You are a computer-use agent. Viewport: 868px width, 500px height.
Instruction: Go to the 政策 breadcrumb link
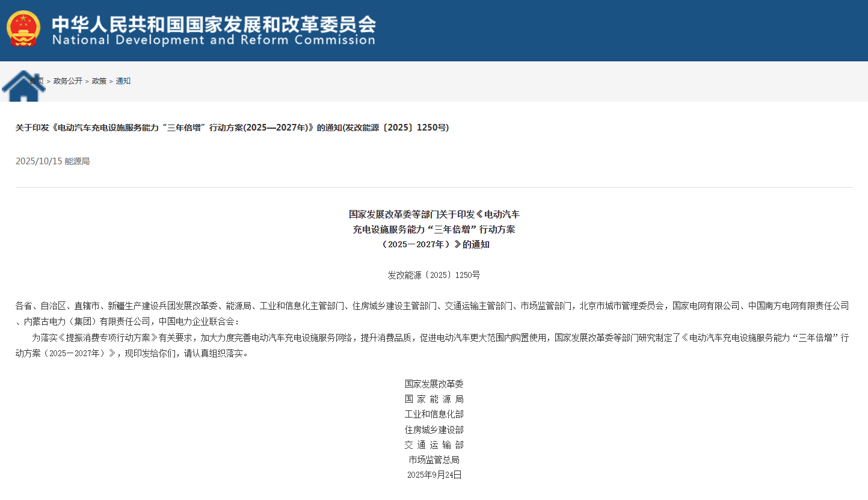tap(99, 81)
